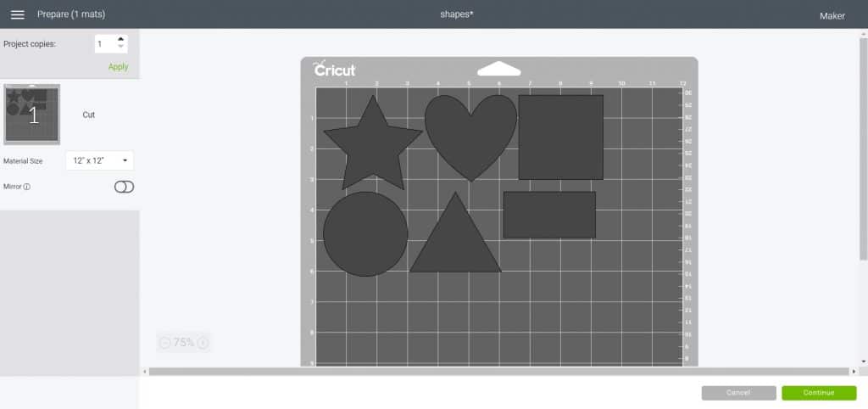Select the square shape on mat

[561, 137]
